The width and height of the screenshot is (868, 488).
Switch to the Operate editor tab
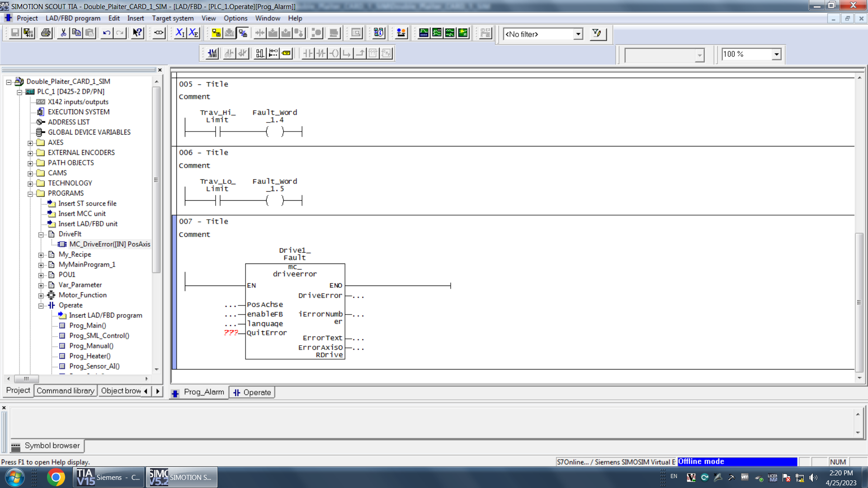pos(252,393)
